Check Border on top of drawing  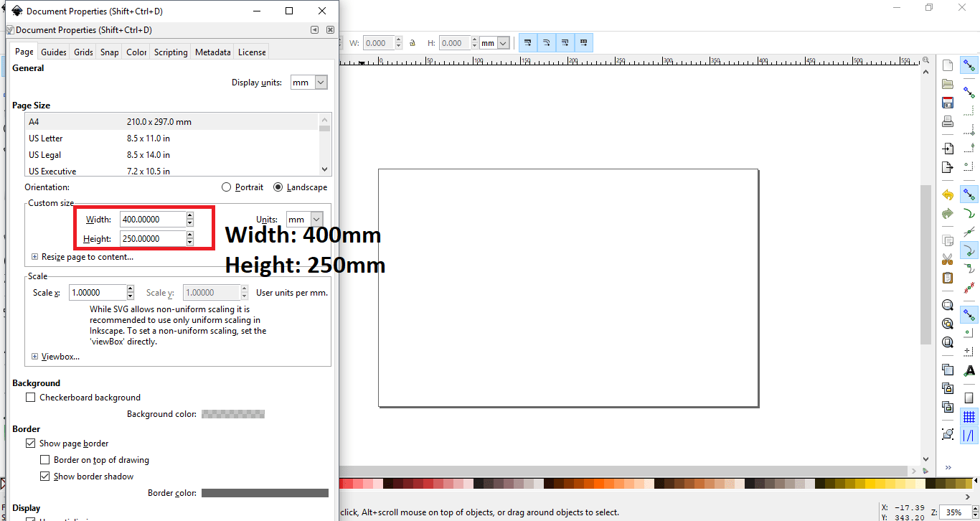pos(45,460)
